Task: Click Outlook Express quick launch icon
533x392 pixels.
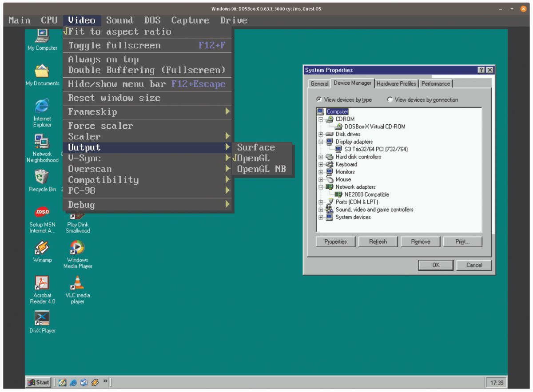Action: point(84,382)
